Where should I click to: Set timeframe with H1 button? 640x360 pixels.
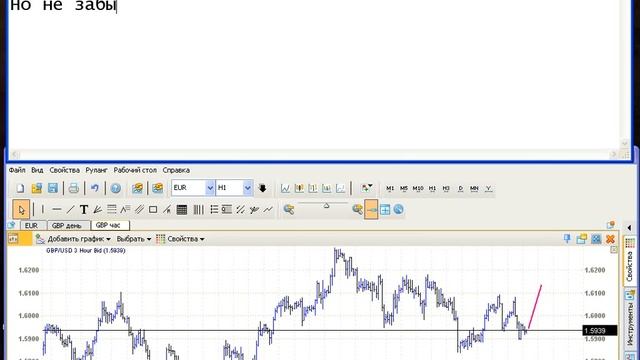[432, 188]
